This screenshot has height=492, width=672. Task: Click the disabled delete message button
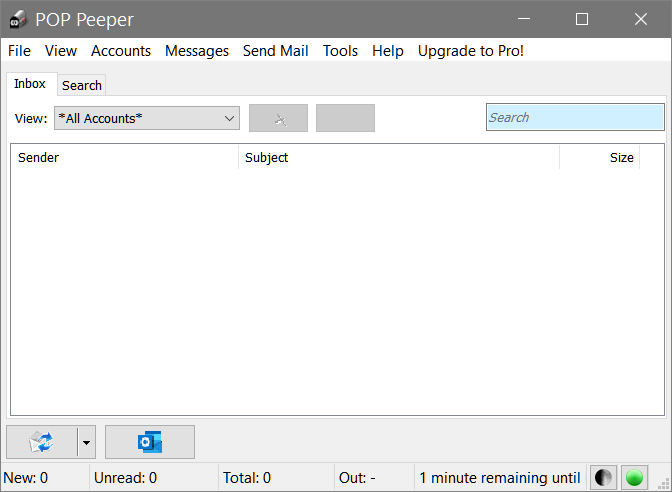click(279, 118)
